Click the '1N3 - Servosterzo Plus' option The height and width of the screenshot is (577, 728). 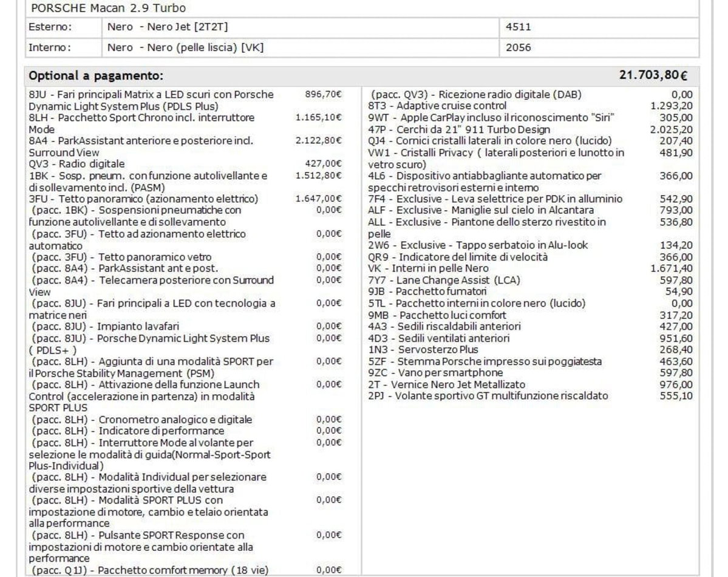(x=423, y=350)
